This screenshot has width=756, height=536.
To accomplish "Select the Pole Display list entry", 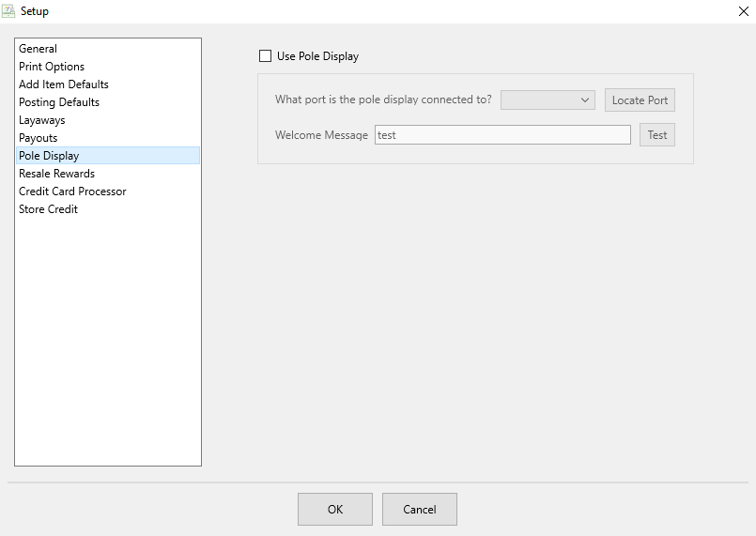I will [x=108, y=156].
